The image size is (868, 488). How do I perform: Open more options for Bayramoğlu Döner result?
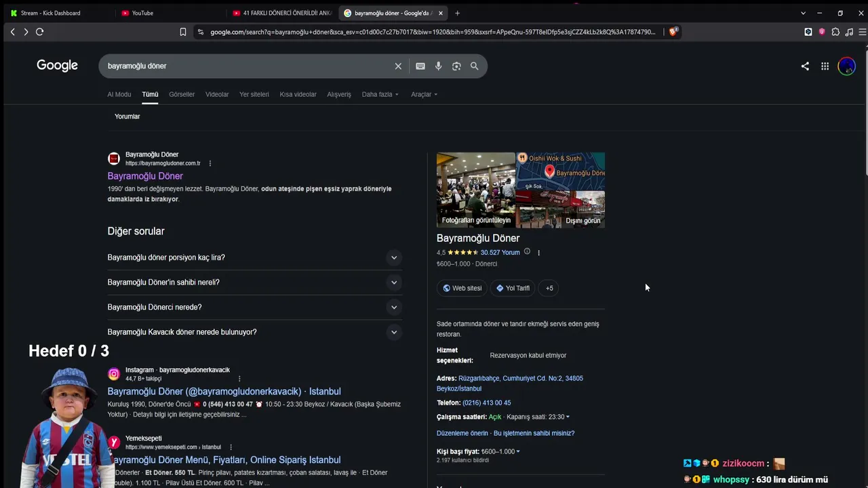click(210, 163)
